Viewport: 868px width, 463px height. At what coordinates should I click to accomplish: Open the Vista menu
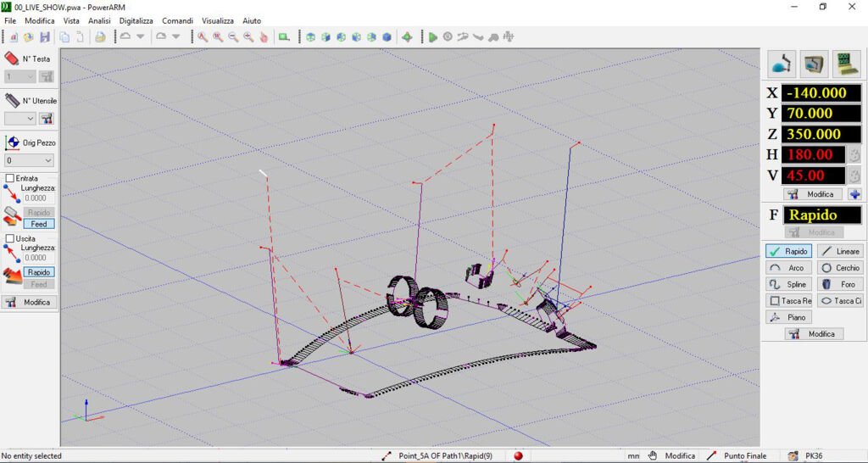[71, 20]
